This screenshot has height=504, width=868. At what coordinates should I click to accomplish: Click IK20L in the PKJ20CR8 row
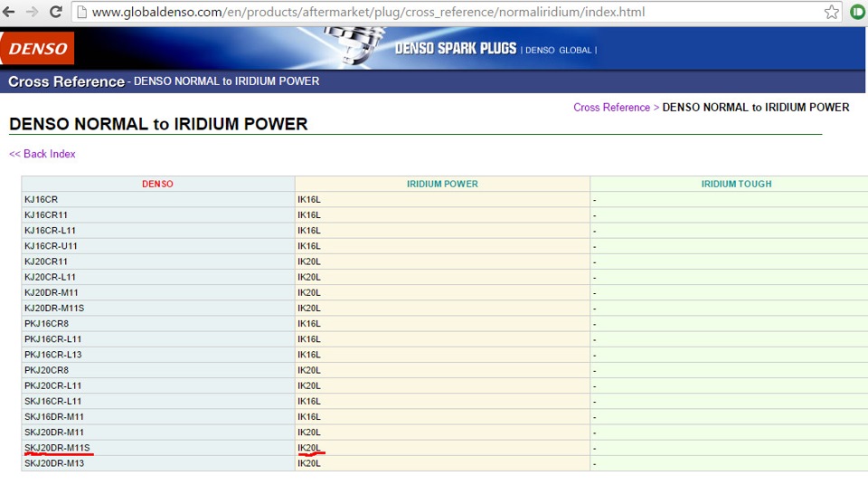[x=309, y=370]
